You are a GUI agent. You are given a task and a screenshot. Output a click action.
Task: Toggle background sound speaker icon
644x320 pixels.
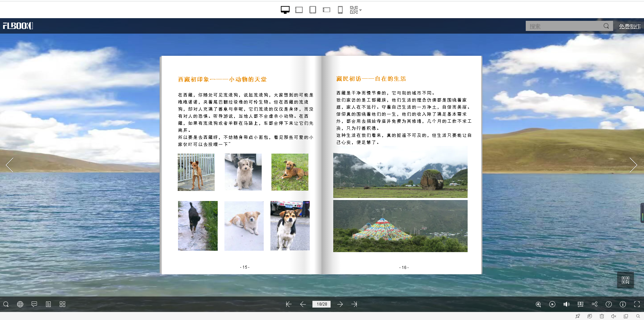(566, 304)
